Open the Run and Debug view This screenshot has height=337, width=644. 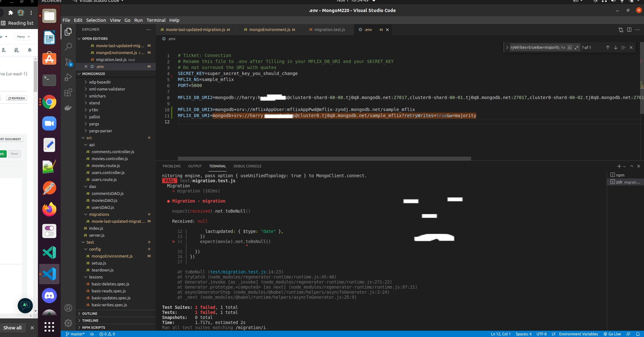coord(68,77)
